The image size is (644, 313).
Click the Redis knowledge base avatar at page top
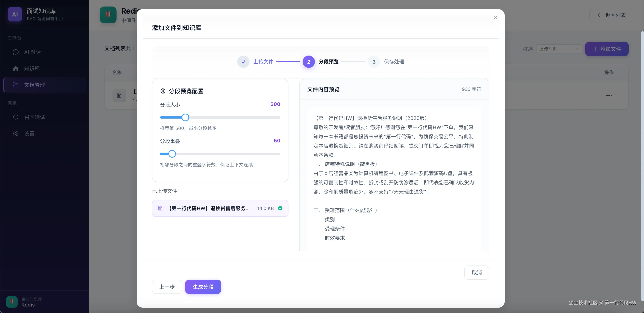point(108,15)
